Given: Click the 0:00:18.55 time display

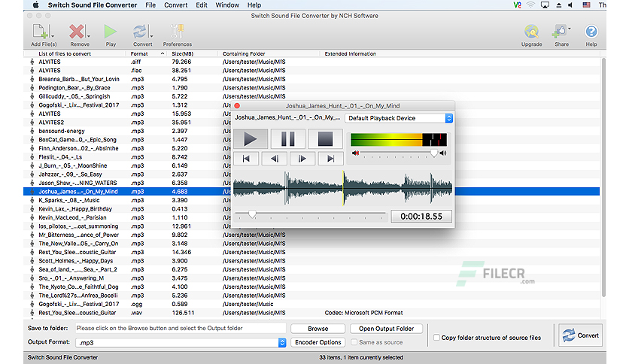Looking at the screenshot, I should pos(421,217).
